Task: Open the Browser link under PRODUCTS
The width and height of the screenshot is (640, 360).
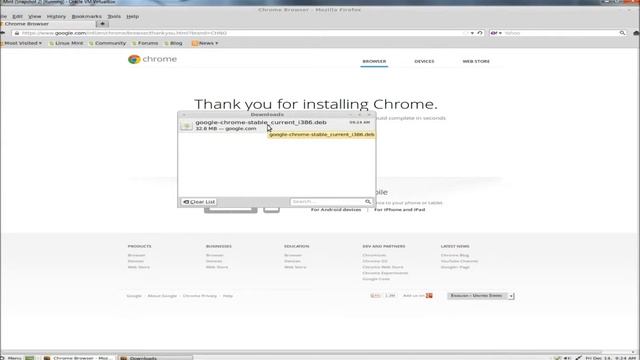Action: point(136,255)
